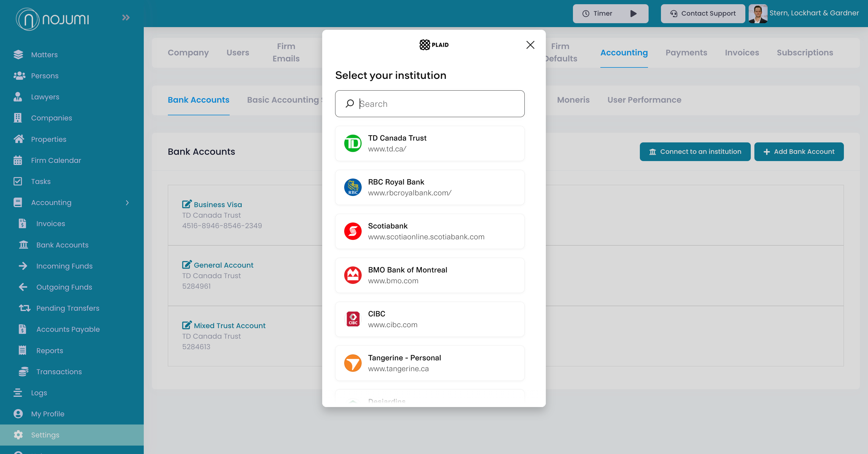Open Settings gear icon

pos(18,435)
